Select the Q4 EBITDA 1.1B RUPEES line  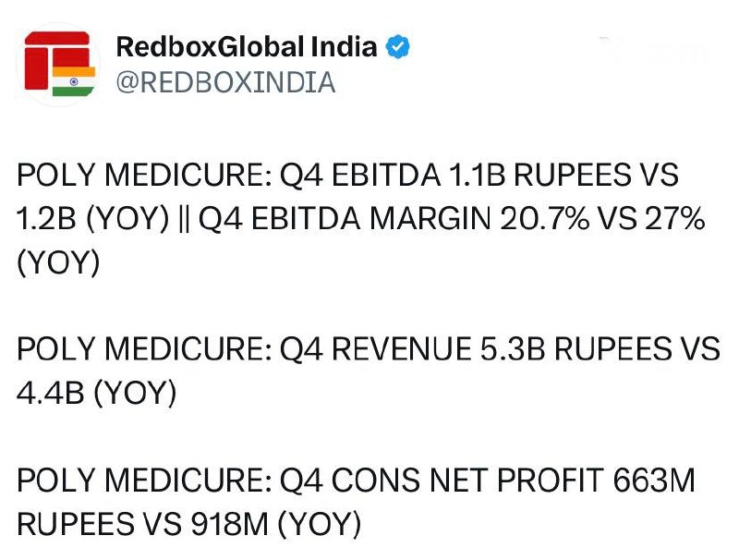(347, 175)
